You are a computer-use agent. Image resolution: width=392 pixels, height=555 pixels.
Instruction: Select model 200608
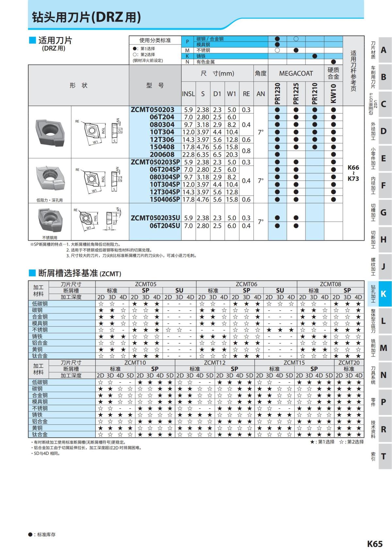pyautogui.click(x=162, y=154)
